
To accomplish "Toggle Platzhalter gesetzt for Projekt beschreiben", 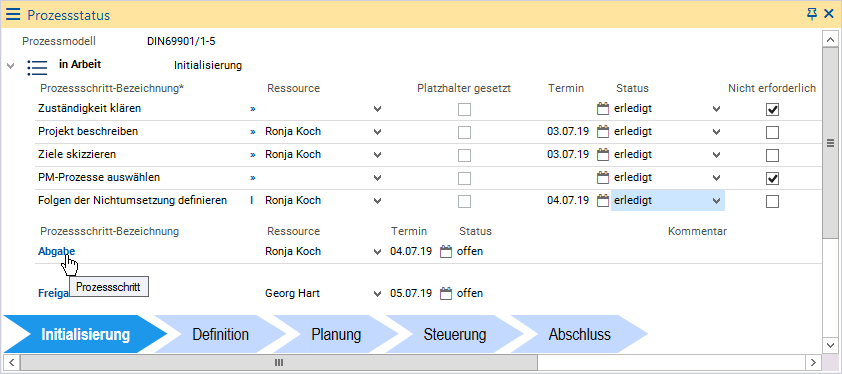I will click(464, 132).
